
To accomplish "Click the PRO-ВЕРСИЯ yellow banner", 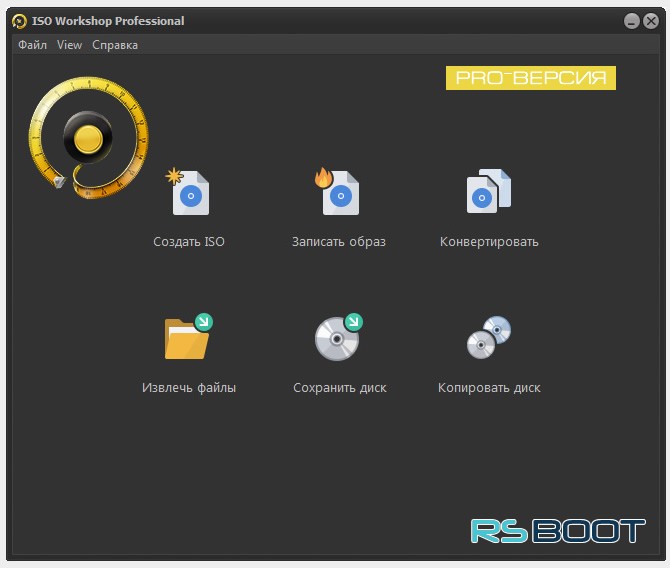I will (x=531, y=78).
